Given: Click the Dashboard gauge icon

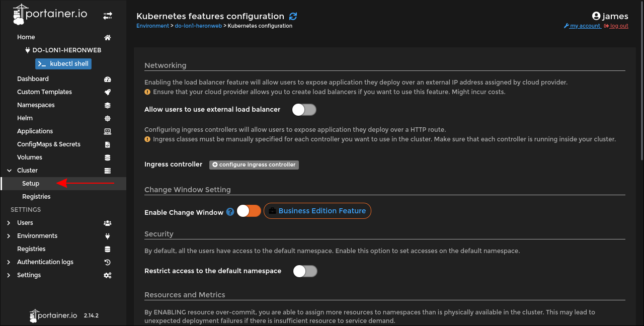Looking at the screenshot, I should (107, 79).
